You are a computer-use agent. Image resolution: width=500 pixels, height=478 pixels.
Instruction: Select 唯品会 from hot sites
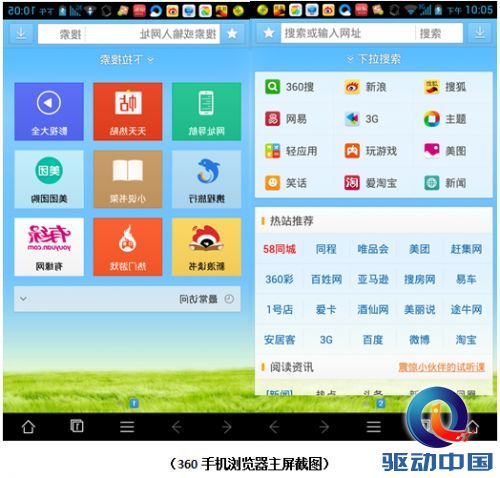click(373, 249)
